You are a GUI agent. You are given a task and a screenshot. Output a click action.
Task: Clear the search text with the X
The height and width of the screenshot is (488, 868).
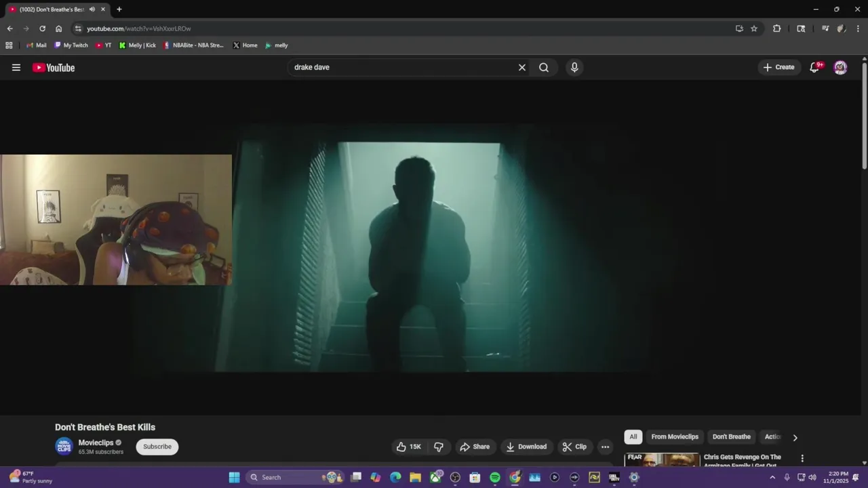pyautogui.click(x=522, y=67)
